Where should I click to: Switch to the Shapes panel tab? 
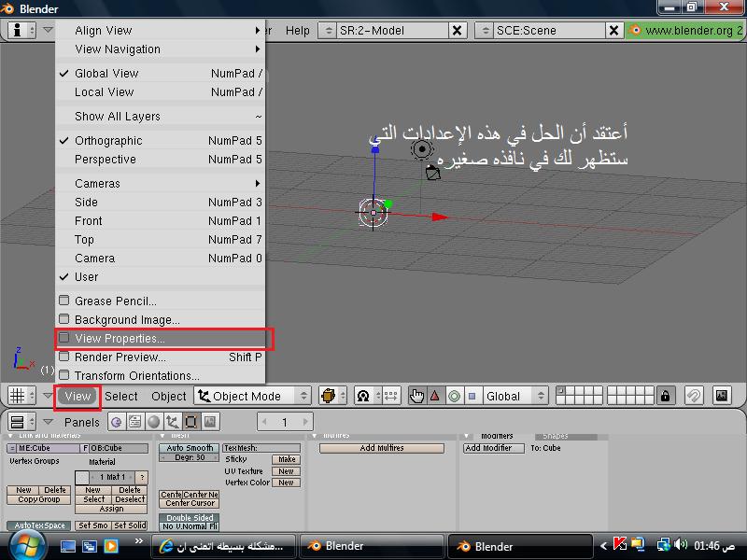click(566, 436)
